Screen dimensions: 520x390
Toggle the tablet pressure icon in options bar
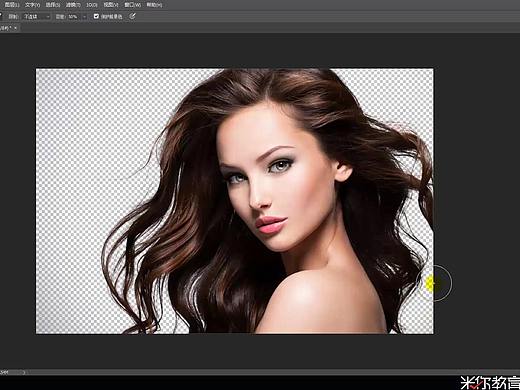click(132, 16)
